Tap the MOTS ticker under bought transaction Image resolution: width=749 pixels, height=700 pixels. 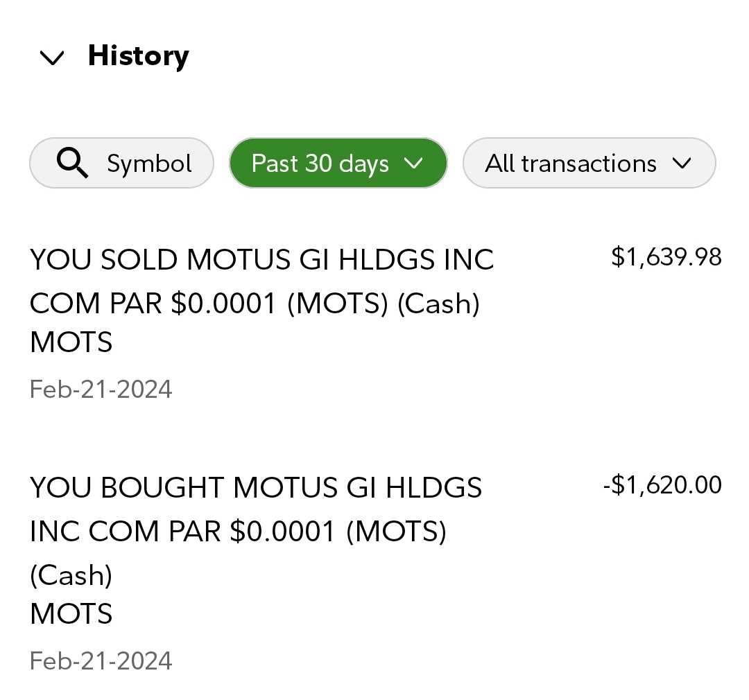pyautogui.click(x=71, y=614)
